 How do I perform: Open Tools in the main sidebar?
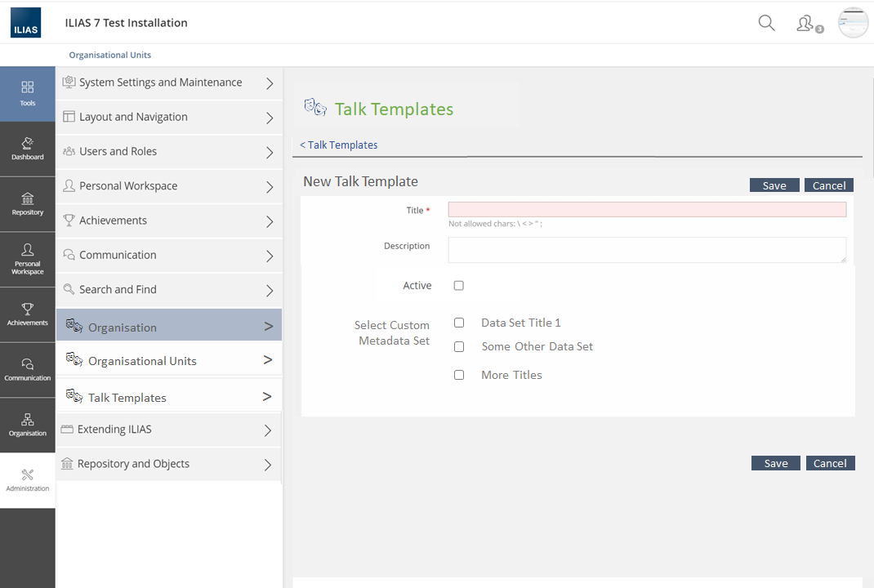coord(28,94)
